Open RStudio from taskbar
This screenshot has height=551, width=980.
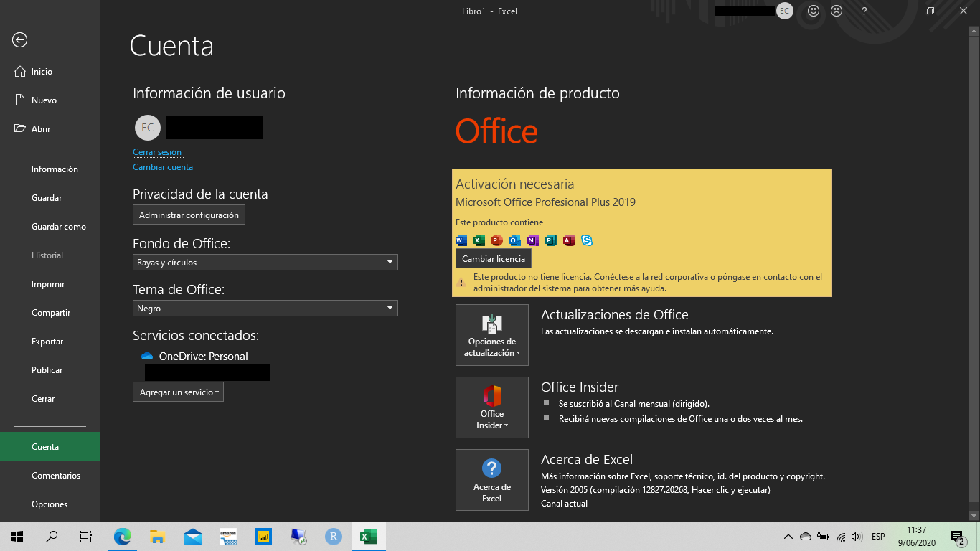coord(334,537)
